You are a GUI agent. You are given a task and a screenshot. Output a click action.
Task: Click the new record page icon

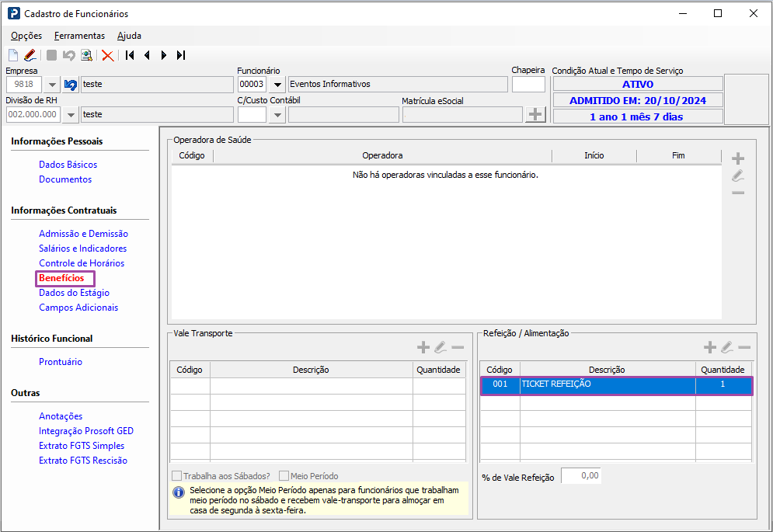(13, 55)
